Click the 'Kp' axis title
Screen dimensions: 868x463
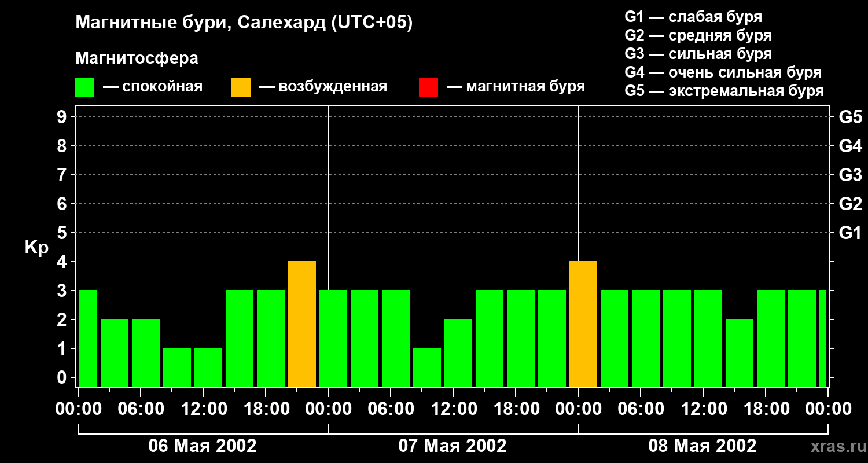37,248
